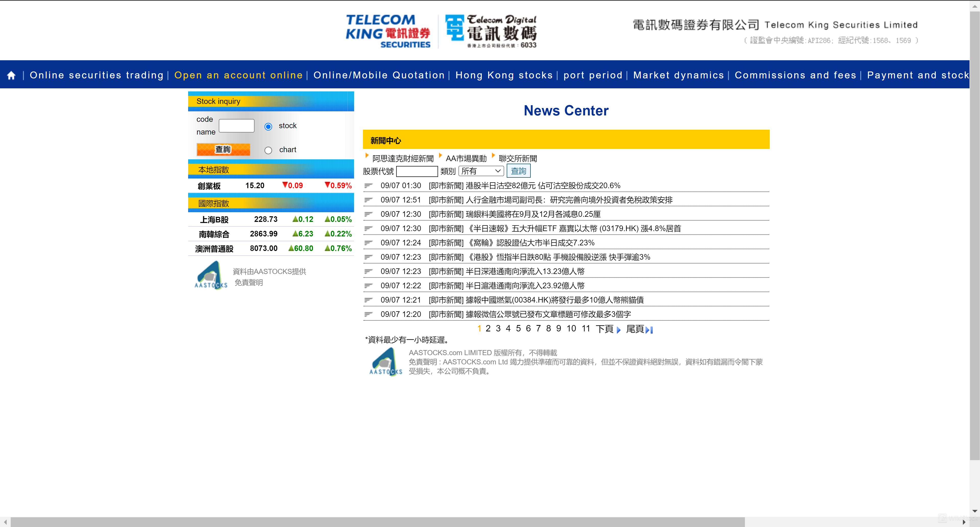Open the 類別 category dropdown
Image resolution: width=980 pixels, height=527 pixels.
pyautogui.click(x=481, y=171)
